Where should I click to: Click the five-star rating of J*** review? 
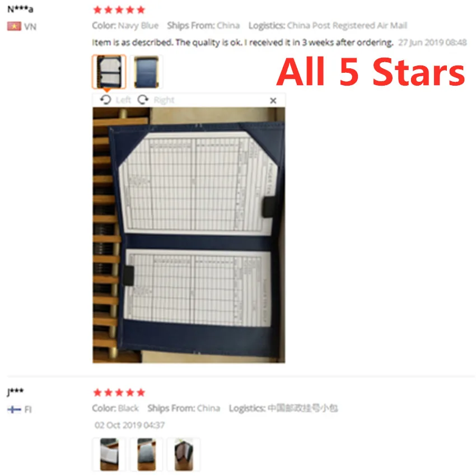click(119, 393)
